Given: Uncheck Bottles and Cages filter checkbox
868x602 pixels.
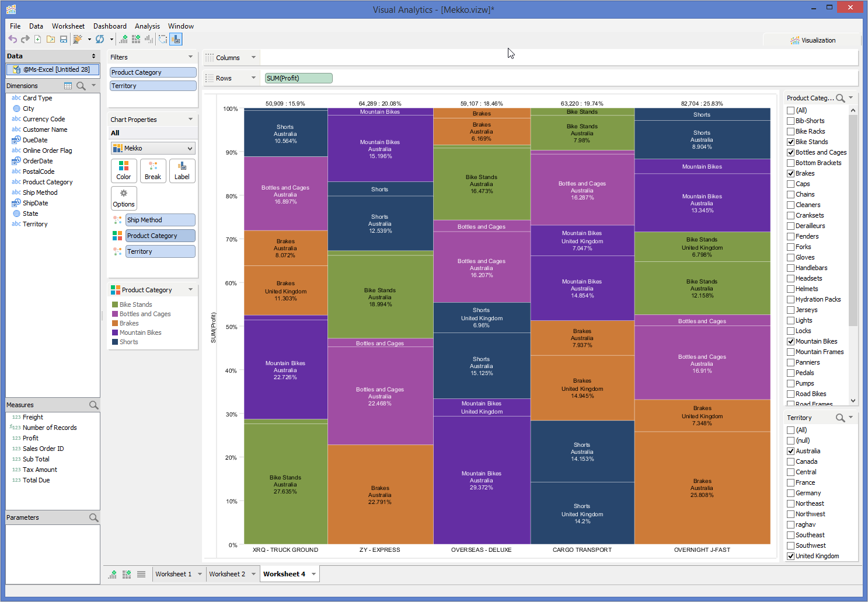Looking at the screenshot, I should (790, 152).
